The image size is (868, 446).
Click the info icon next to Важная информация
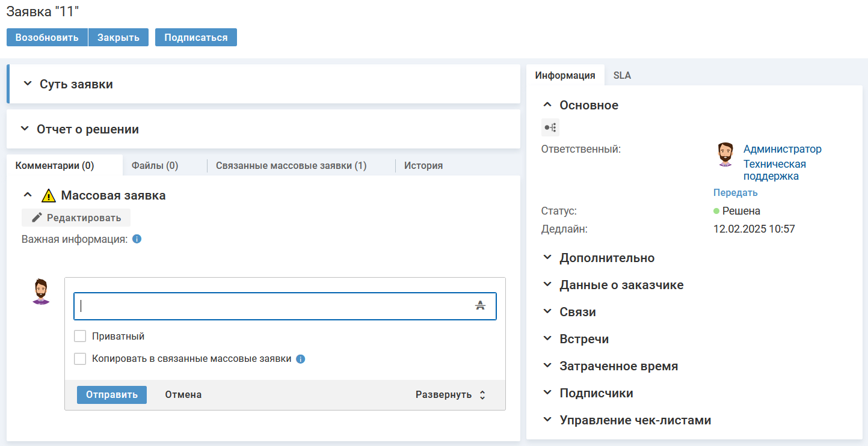coord(137,239)
